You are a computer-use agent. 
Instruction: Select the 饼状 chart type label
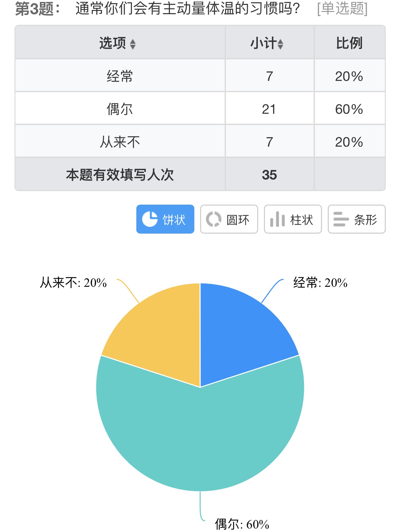174,220
